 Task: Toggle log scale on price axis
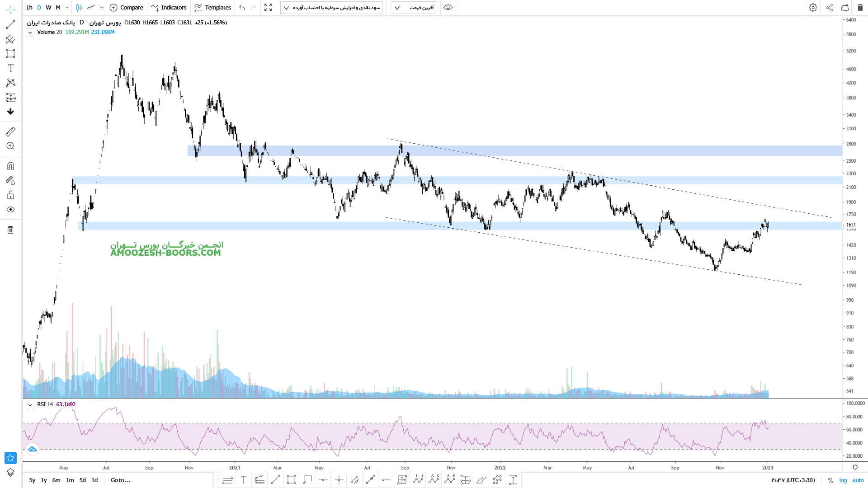click(x=843, y=480)
